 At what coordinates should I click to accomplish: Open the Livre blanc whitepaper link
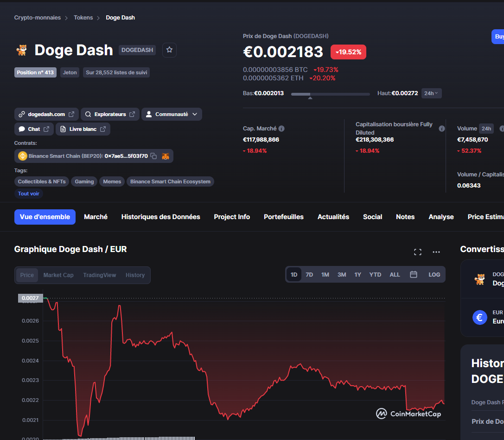pyautogui.click(x=83, y=129)
